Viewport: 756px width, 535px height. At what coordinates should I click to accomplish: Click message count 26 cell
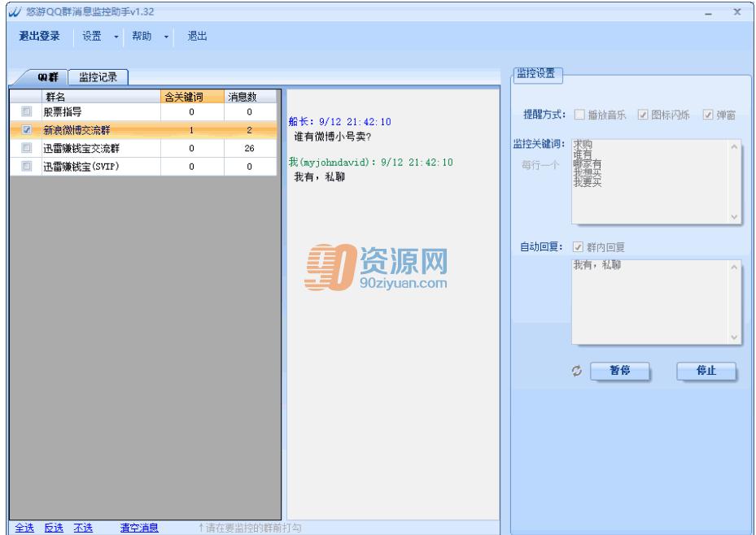coord(249,148)
